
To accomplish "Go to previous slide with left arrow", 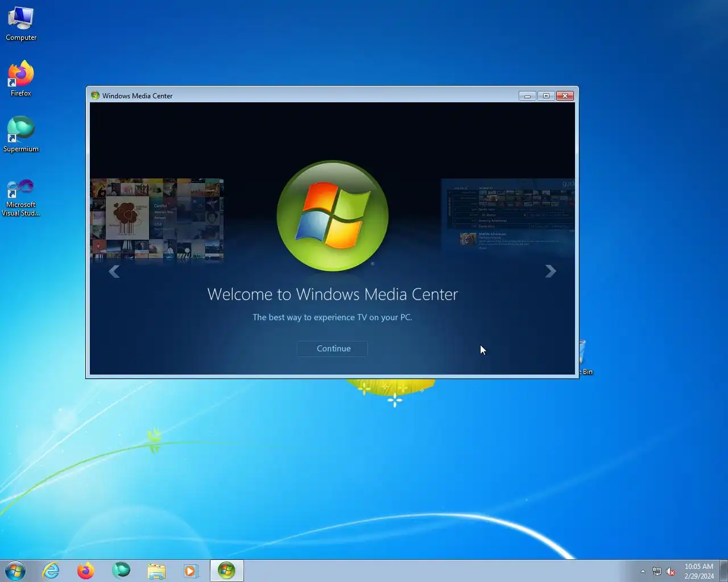I will pos(114,272).
